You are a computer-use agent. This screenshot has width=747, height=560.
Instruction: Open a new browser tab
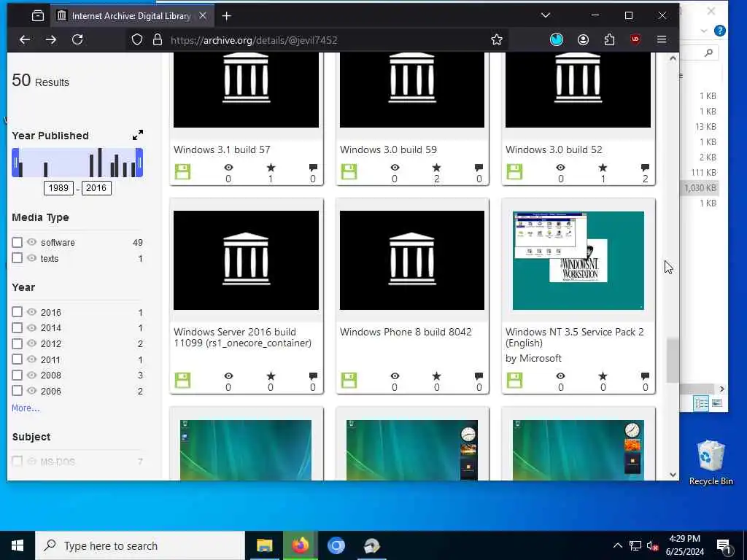(x=227, y=16)
